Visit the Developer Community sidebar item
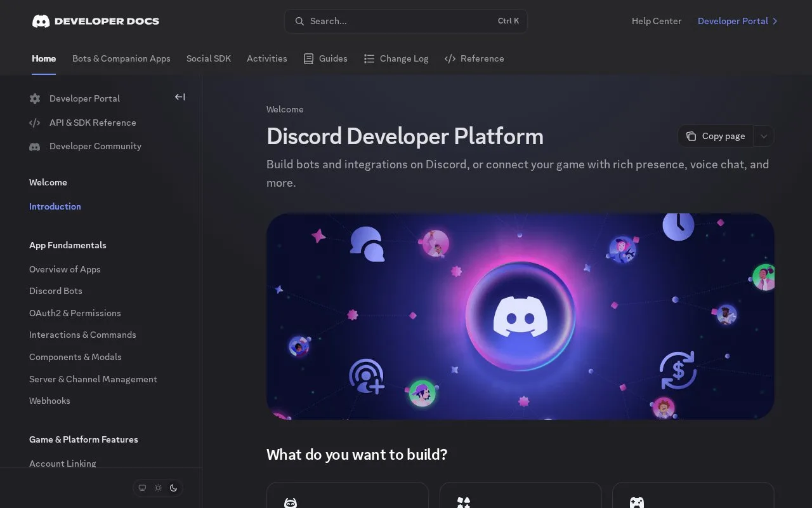 point(85,146)
